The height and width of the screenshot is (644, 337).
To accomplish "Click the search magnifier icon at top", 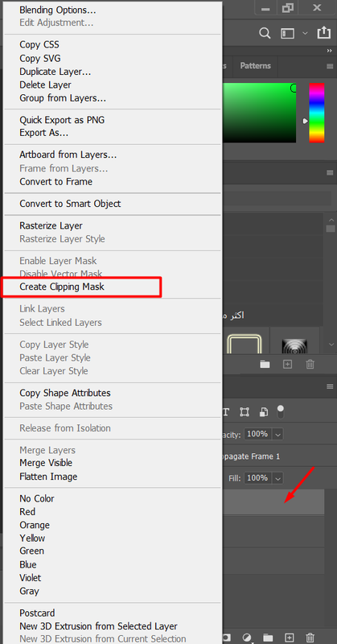I will [x=265, y=33].
